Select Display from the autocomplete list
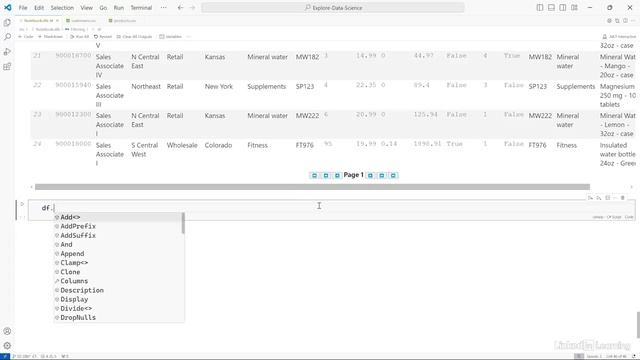Screen dimensions: 640x360 click(x=118, y=299)
